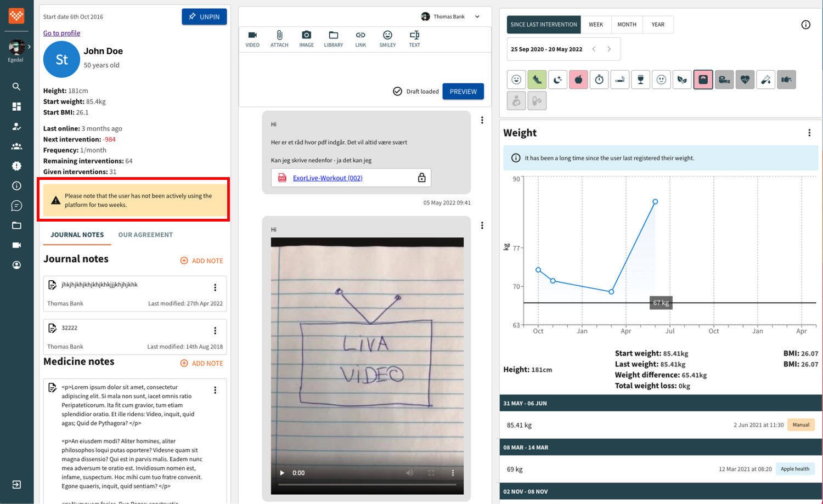Screen dimensions: 823x504
Task: Go to next date range with right chevron
Action: click(609, 49)
